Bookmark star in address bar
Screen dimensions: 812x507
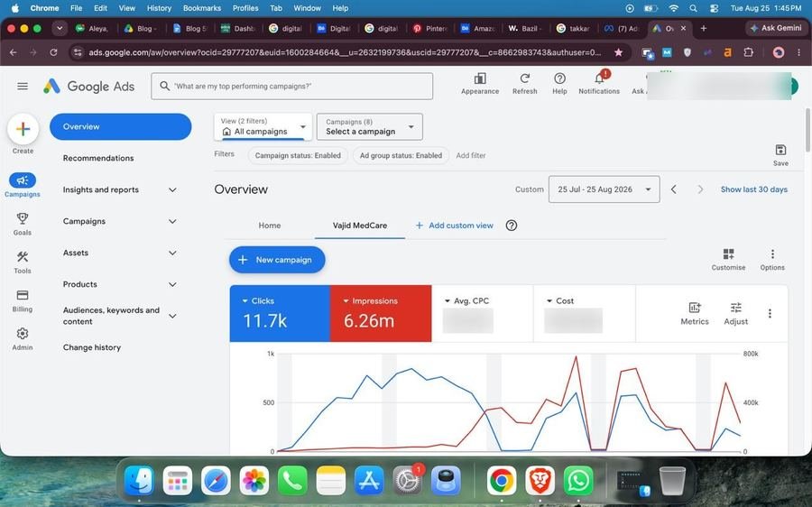coord(618,52)
